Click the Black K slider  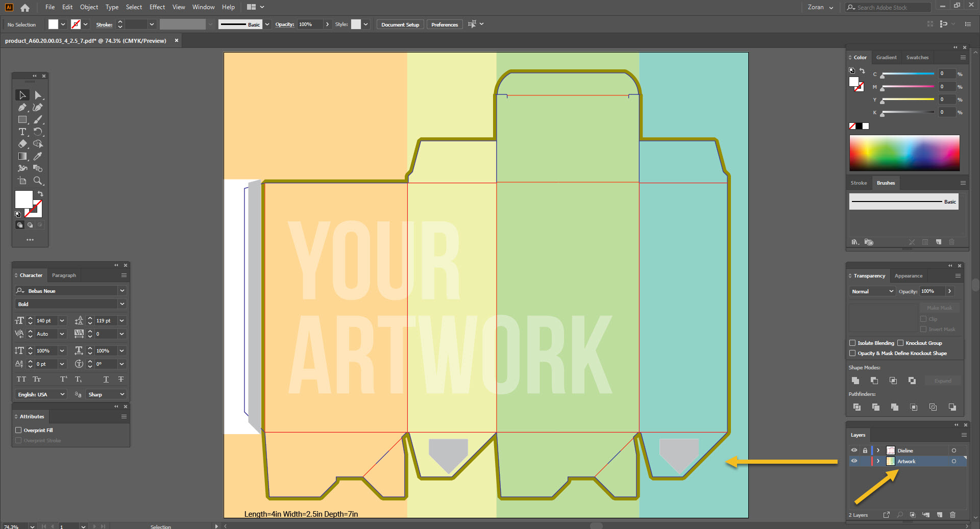908,112
